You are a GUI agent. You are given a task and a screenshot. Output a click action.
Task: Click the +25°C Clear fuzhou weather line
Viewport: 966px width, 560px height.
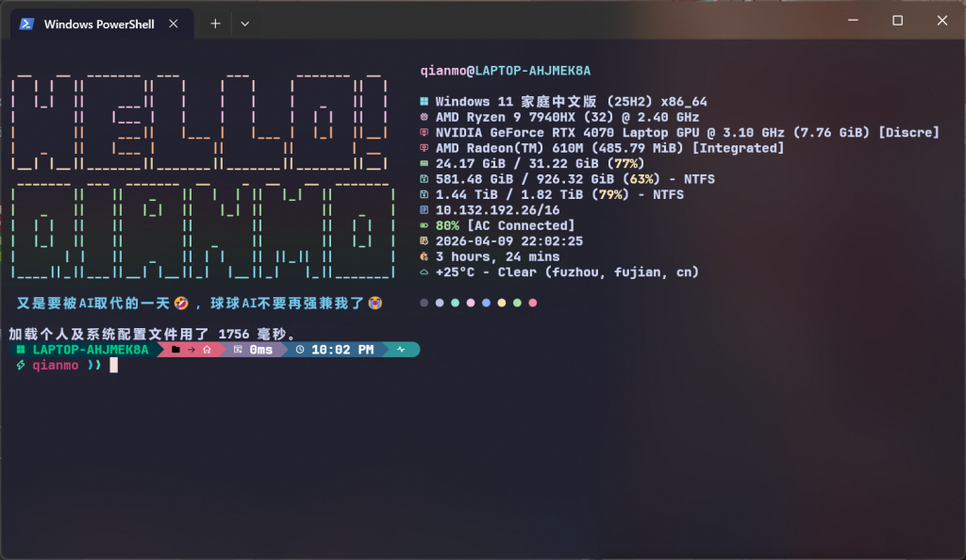pos(567,272)
